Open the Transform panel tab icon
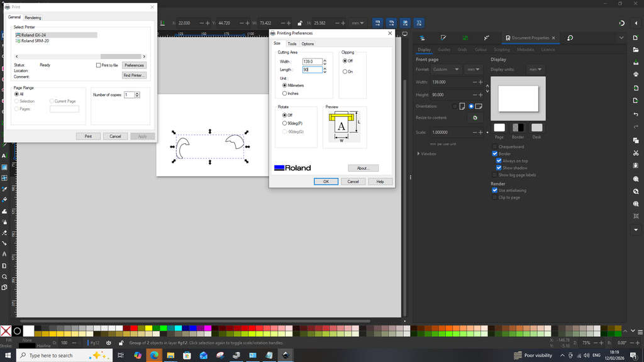Image resolution: width=644 pixels, height=362 pixels. point(465,38)
